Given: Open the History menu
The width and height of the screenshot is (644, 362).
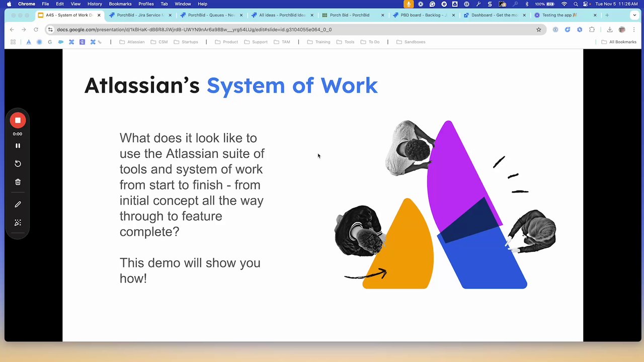Looking at the screenshot, I should point(95,4).
